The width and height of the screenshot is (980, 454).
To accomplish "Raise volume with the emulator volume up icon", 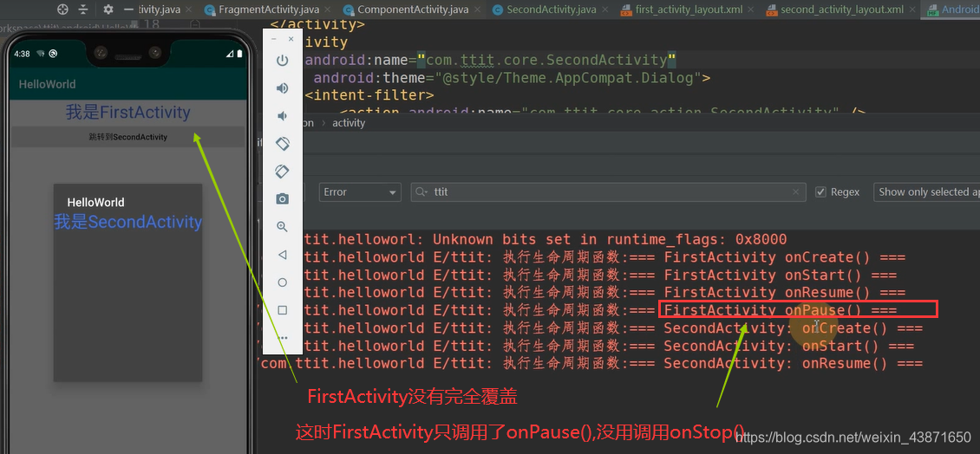I will (283, 88).
